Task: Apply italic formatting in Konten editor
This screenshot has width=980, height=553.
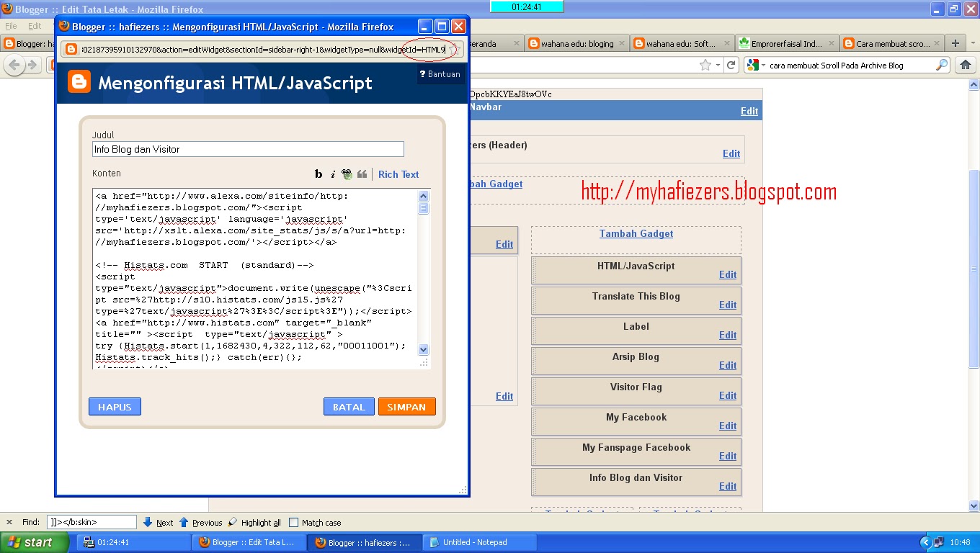Action: (332, 174)
